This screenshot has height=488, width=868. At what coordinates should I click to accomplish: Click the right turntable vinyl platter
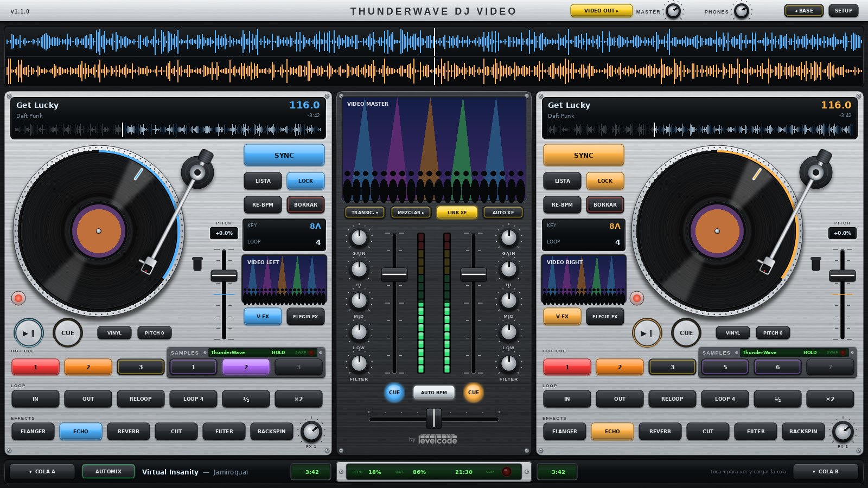point(717,231)
